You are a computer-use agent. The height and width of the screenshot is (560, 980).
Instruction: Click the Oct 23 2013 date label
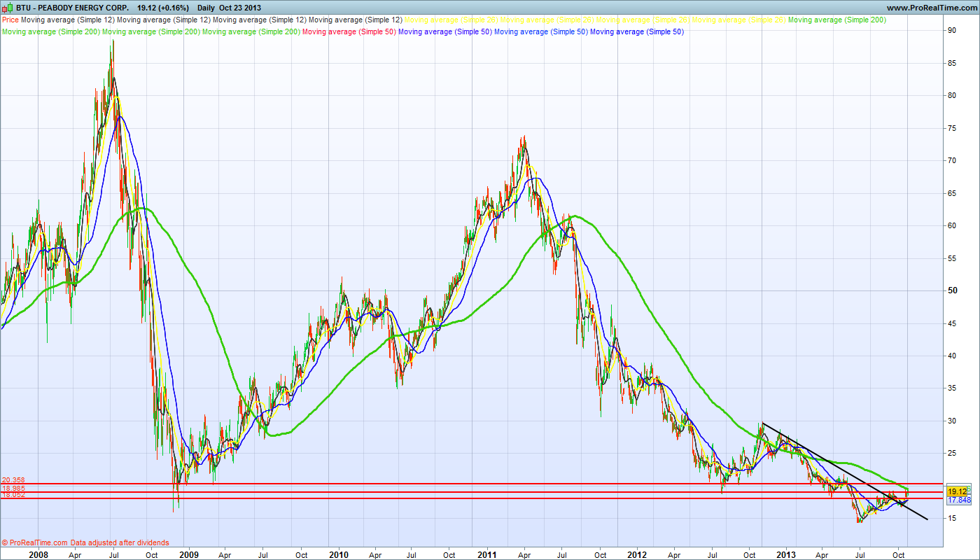pyautogui.click(x=241, y=8)
